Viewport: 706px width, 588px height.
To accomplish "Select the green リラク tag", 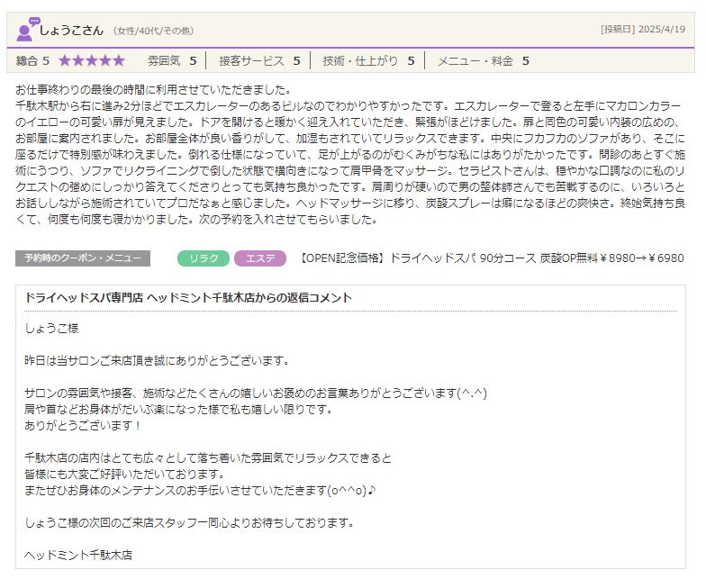I will pyautogui.click(x=204, y=258).
